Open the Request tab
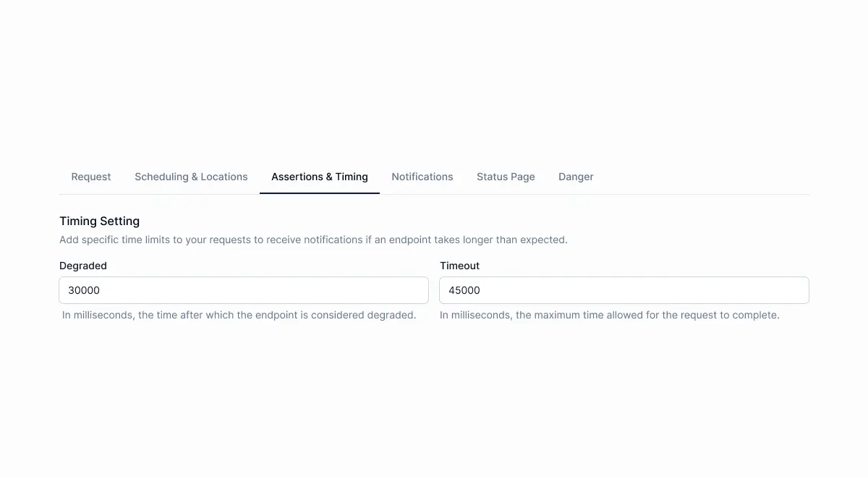This screenshot has height=477, width=868. click(91, 177)
